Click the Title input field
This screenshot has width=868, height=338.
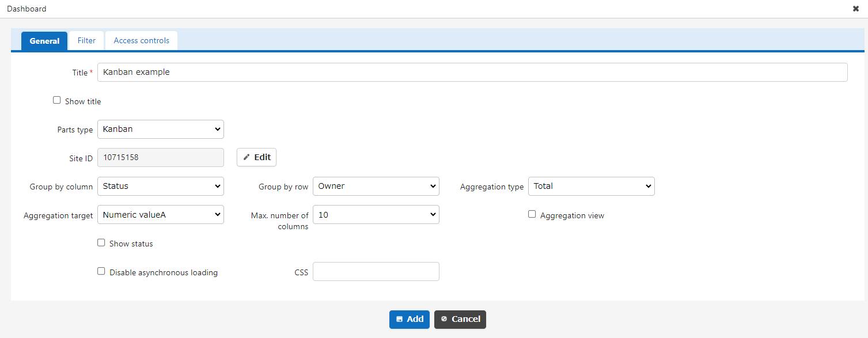[x=472, y=72]
